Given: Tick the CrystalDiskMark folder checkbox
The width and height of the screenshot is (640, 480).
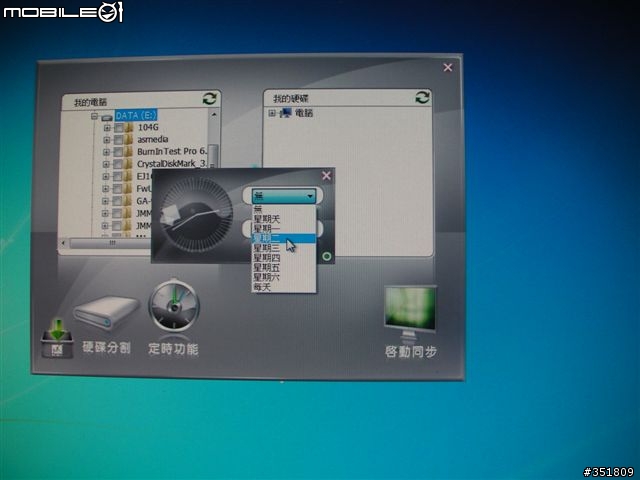Looking at the screenshot, I should 118,164.
